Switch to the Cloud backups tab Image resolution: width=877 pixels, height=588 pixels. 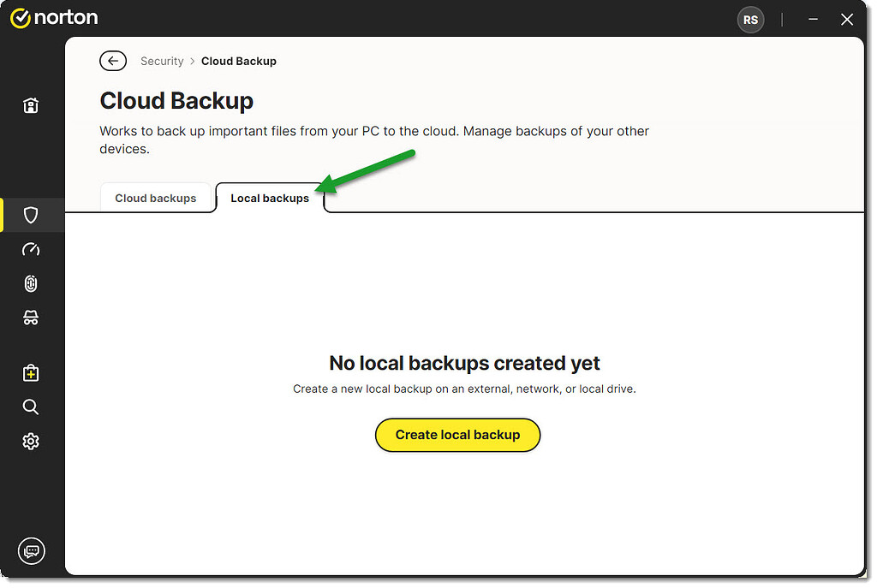tap(157, 198)
